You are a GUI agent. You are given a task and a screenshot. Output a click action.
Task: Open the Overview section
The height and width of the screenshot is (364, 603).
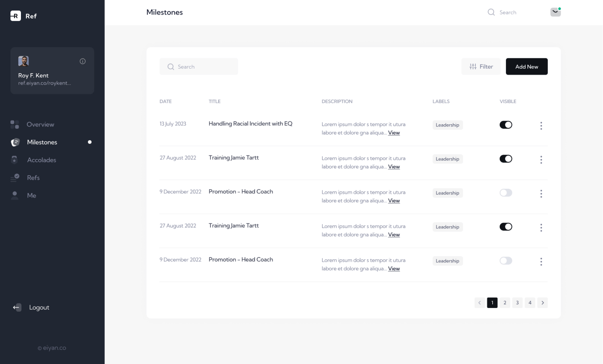click(x=40, y=124)
